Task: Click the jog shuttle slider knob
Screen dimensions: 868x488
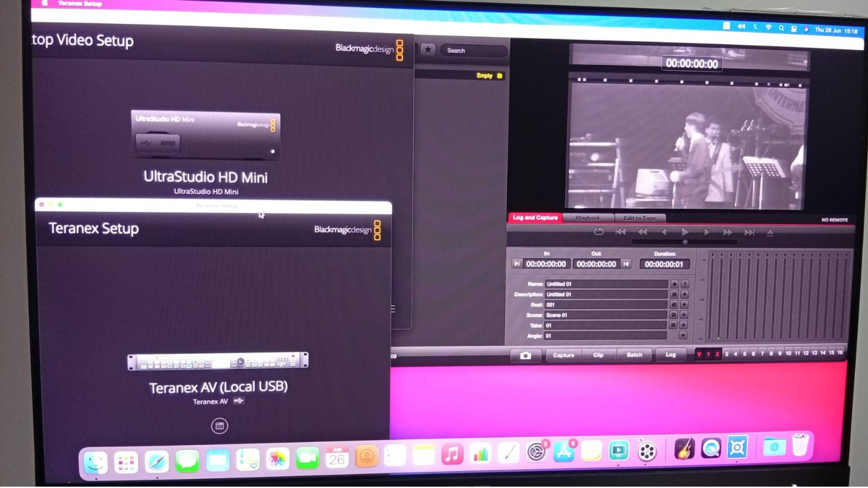Action: tap(685, 242)
